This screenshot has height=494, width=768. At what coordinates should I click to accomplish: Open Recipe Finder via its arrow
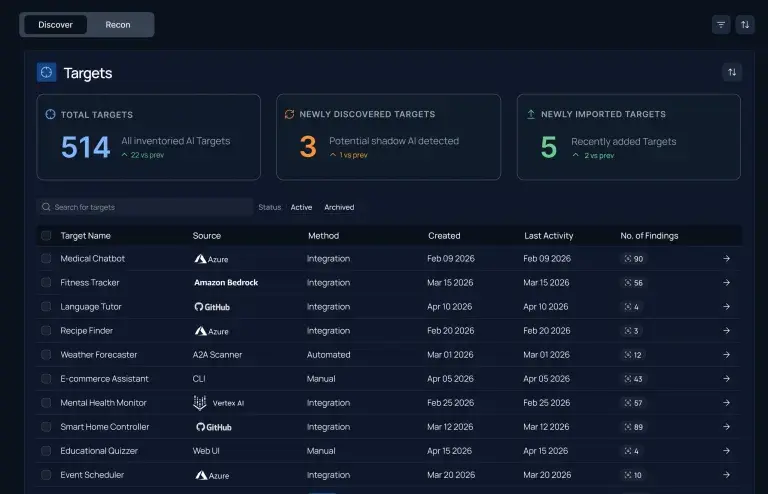pos(726,330)
